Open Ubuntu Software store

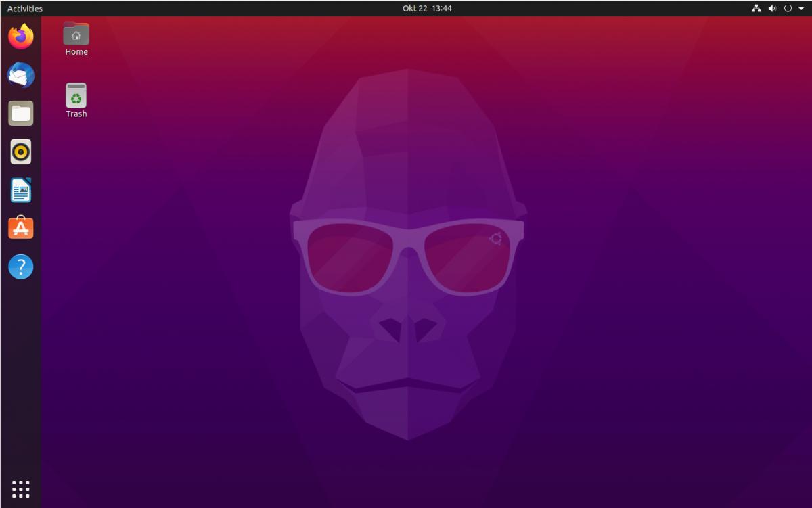click(x=21, y=229)
